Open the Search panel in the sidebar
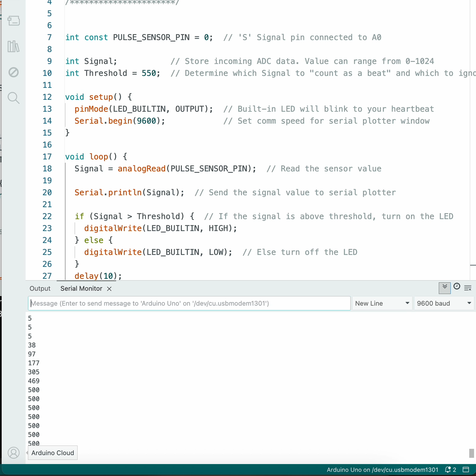Viewport: 476px width, 476px height. (14, 98)
